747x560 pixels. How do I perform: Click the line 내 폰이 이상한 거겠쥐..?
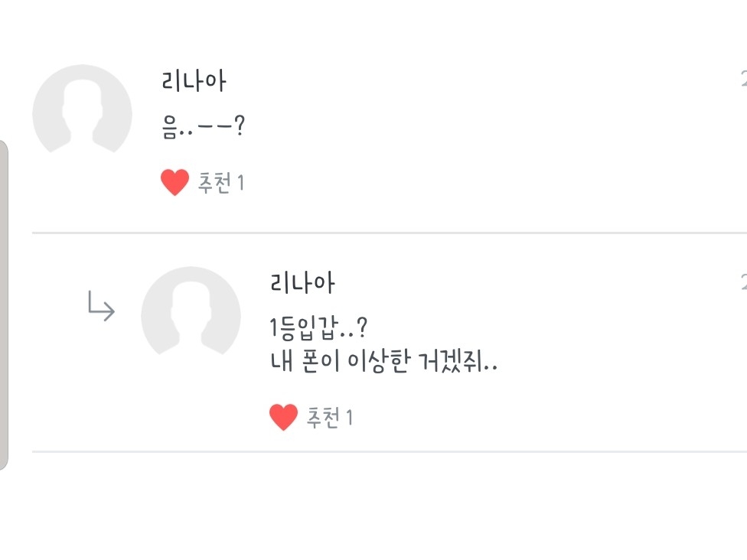(384, 362)
